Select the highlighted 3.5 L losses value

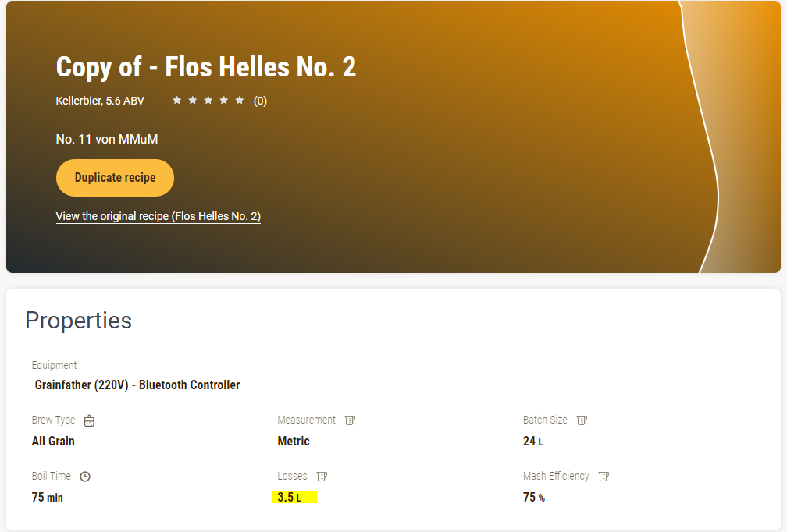click(290, 498)
